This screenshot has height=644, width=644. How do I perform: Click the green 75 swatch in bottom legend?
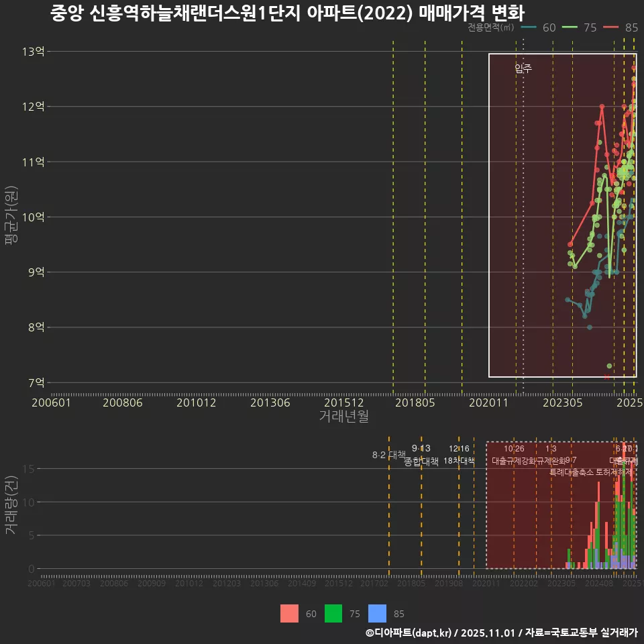coord(334,613)
